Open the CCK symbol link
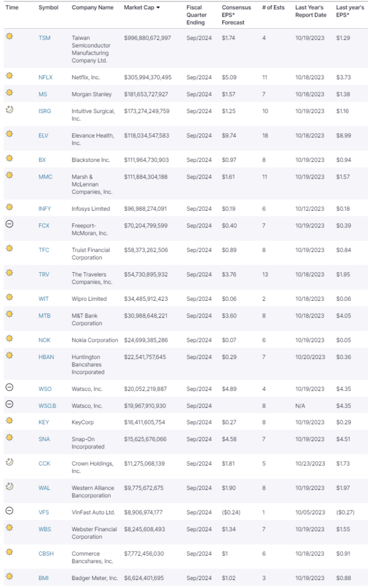Image resolution: width=374 pixels, height=588 pixels. (x=44, y=463)
